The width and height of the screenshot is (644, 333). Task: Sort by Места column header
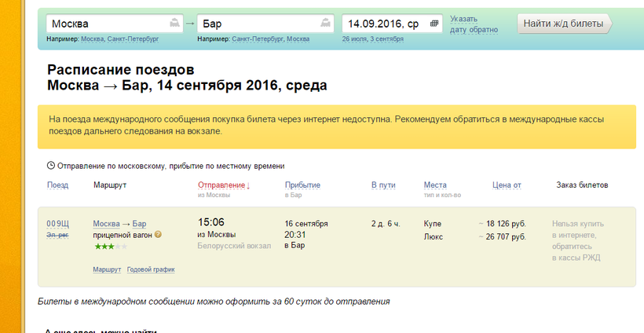[x=434, y=185]
